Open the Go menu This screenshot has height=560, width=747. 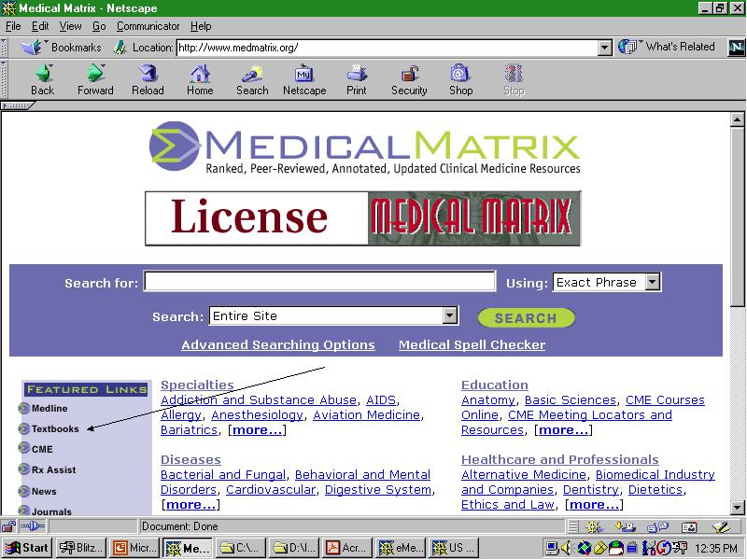click(x=99, y=26)
